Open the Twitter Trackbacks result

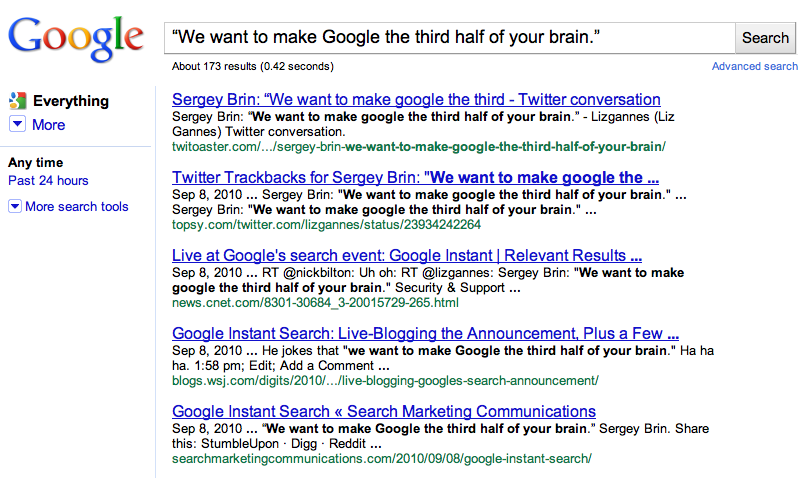coord(408,178)
